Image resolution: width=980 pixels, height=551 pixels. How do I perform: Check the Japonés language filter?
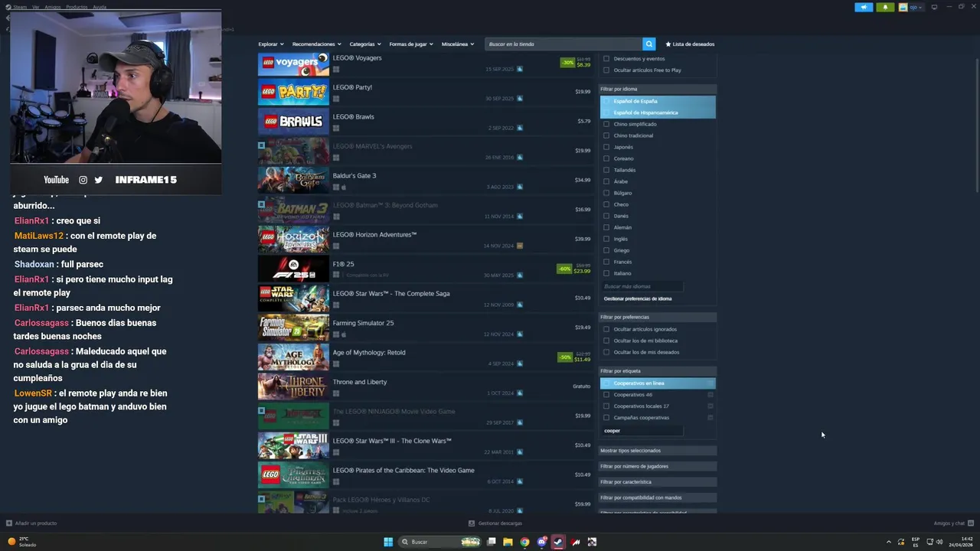(x=606, y=147)
